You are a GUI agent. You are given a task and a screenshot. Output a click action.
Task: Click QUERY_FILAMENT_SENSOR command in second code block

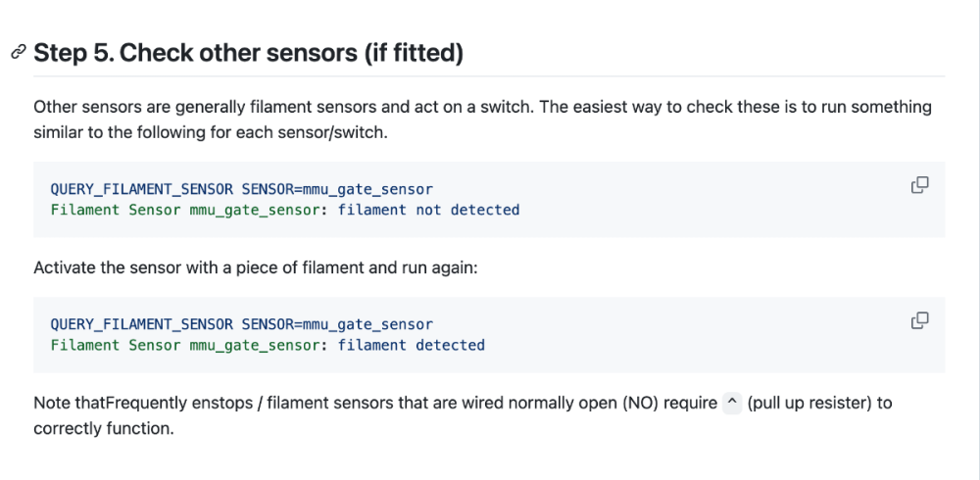(x=142, y=324)
